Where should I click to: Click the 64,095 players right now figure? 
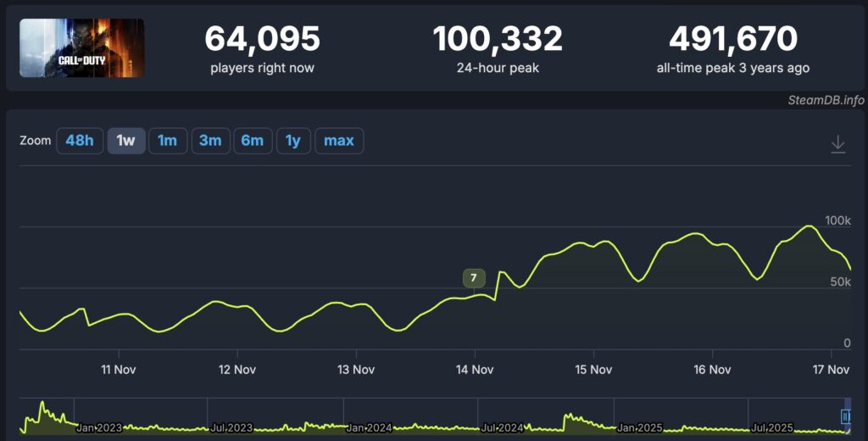point(262,39)
